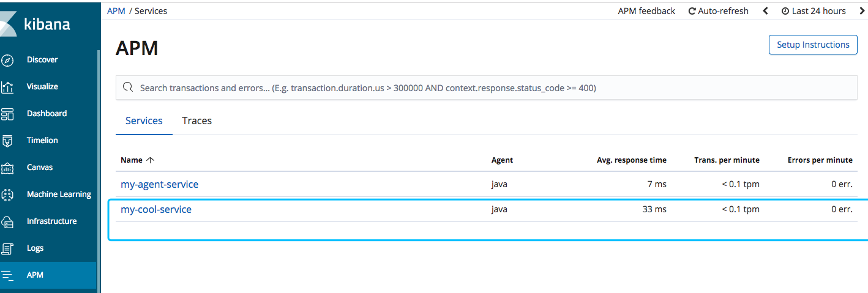Open the Dashboard grid icon
Viewport: 868px width, 293px height.
tap(7, 114)
